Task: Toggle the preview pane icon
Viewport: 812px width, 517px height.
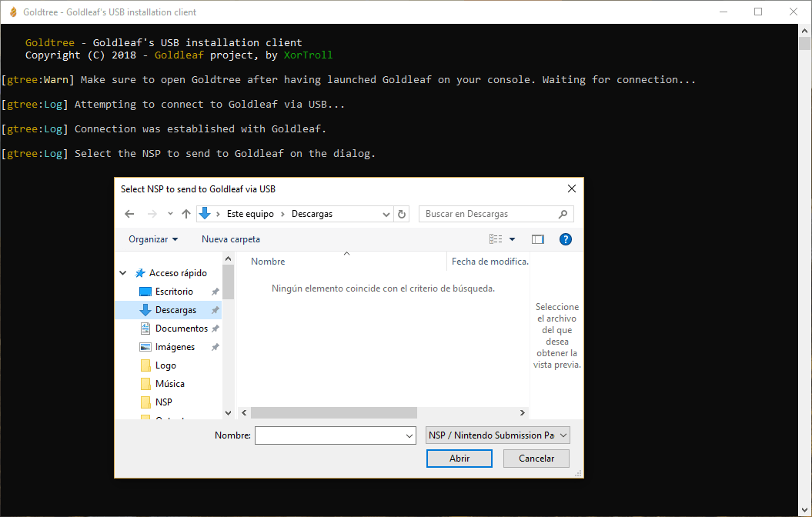Action: point(537,239)
